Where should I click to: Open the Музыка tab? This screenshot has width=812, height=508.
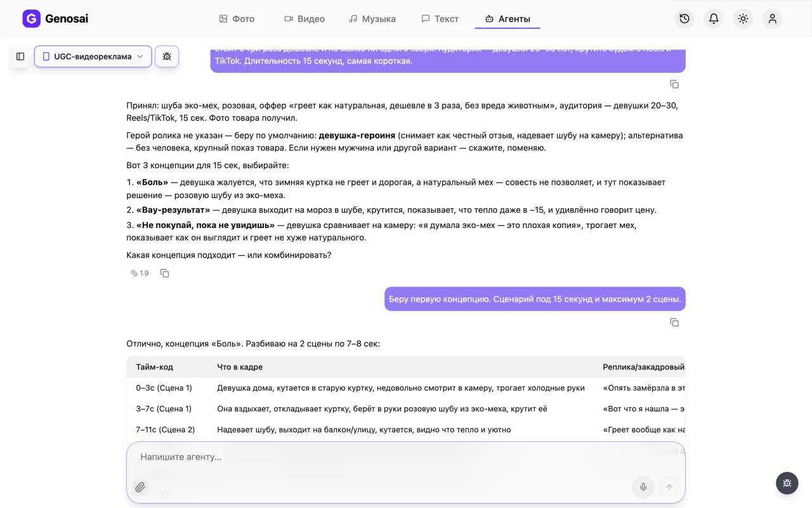pos(372,19)
